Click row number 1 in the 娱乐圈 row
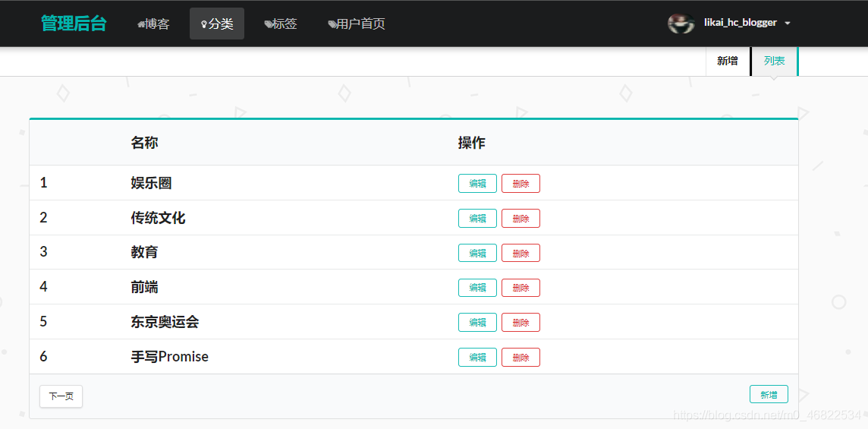This screenshot has width=868, height=429. [43, 183]
